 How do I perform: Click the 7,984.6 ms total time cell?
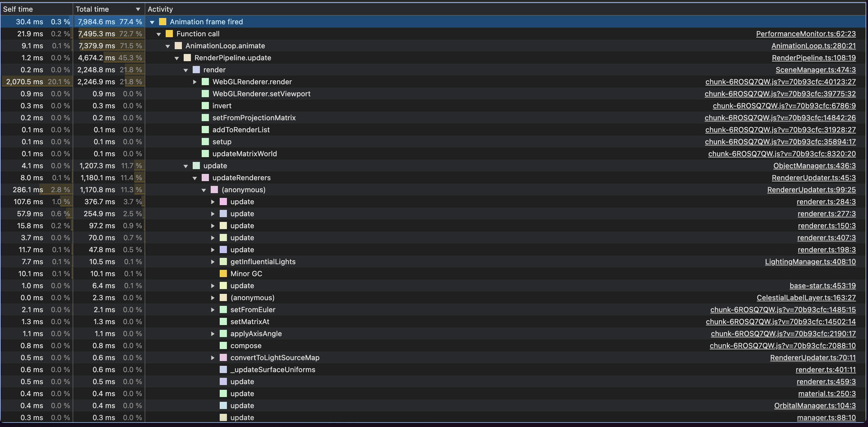(109, 22)
